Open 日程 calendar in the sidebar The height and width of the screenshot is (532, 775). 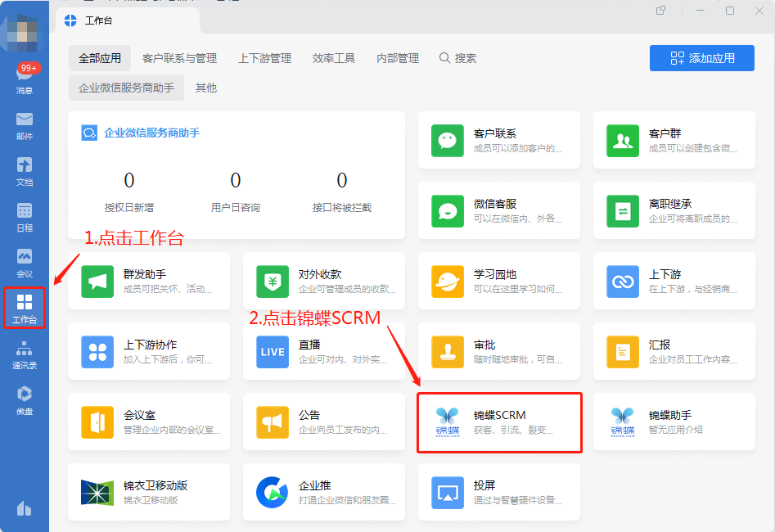pyautogui.click(x=25, y=218)
